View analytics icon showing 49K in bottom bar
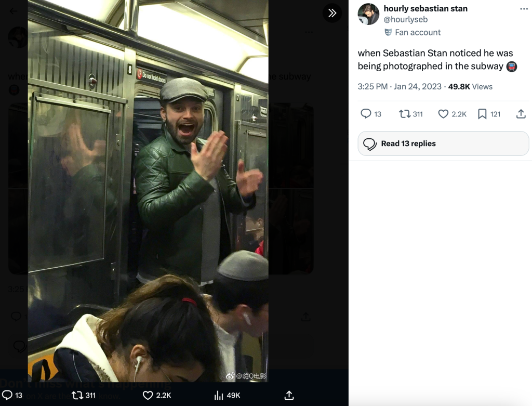This screenshot has width=532, height=406. 219,396
